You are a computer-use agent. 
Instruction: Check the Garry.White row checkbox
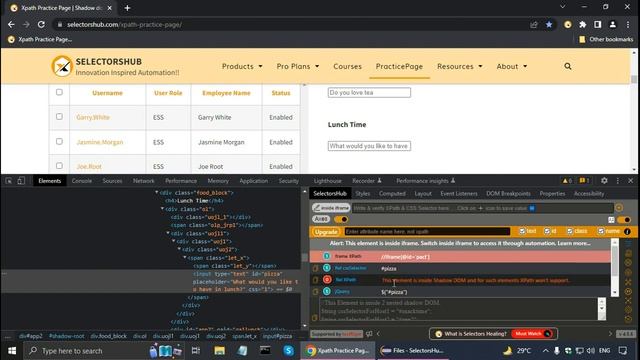coord(59,117)
